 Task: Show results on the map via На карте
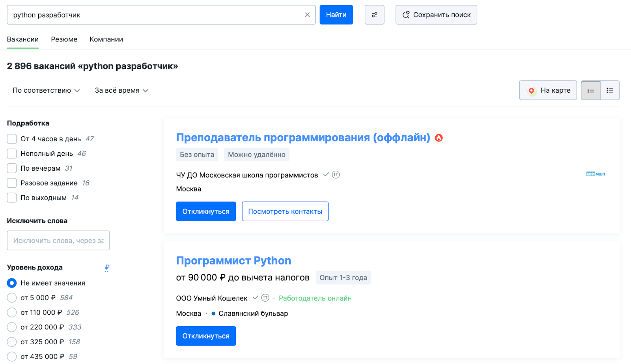pyautogui.click(x=548, y=90)
